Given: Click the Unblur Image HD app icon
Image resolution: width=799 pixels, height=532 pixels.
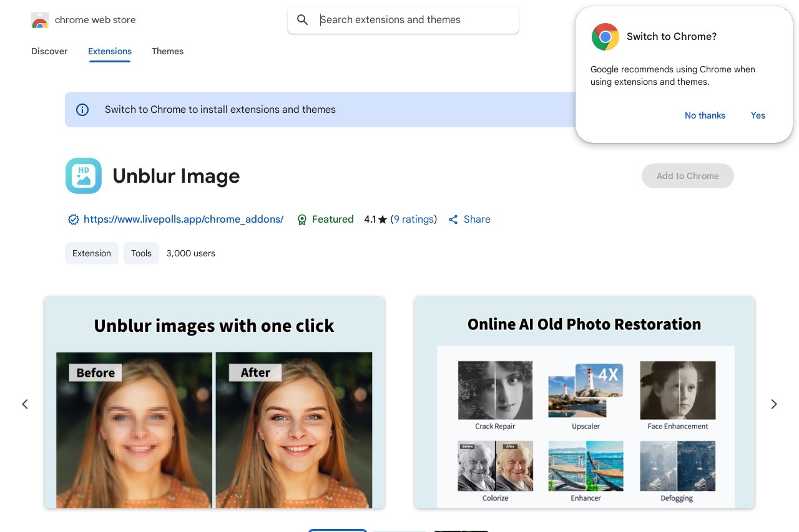Looking at the screenshot, I should pos(84,176).
